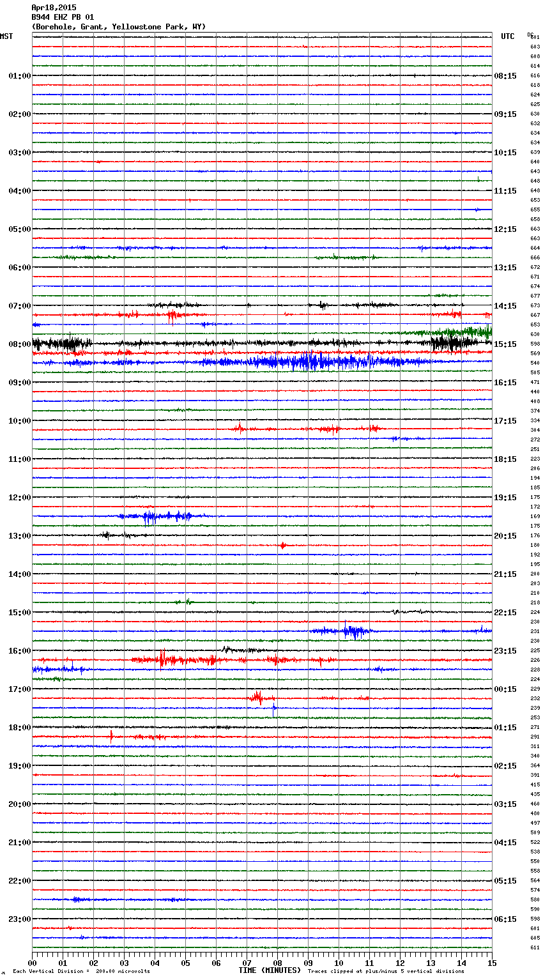Choose the 12:00 MST time label
Screen dimensions: 543x980
coord(20,498)
